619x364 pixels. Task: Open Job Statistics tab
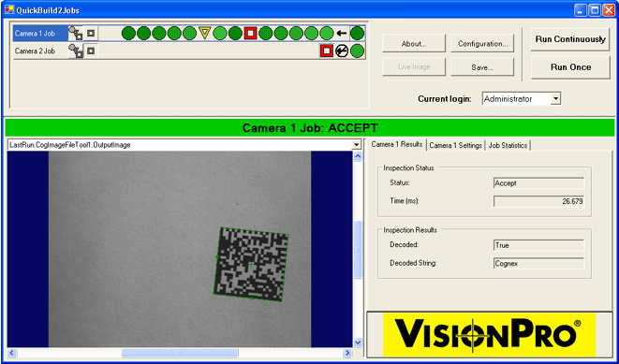(508, 146)
